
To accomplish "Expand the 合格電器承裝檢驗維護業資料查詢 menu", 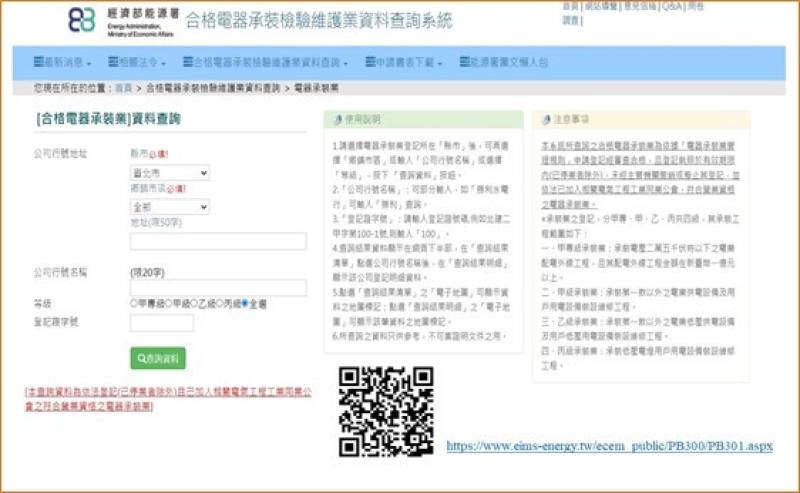I will click(x=265, y=62).
